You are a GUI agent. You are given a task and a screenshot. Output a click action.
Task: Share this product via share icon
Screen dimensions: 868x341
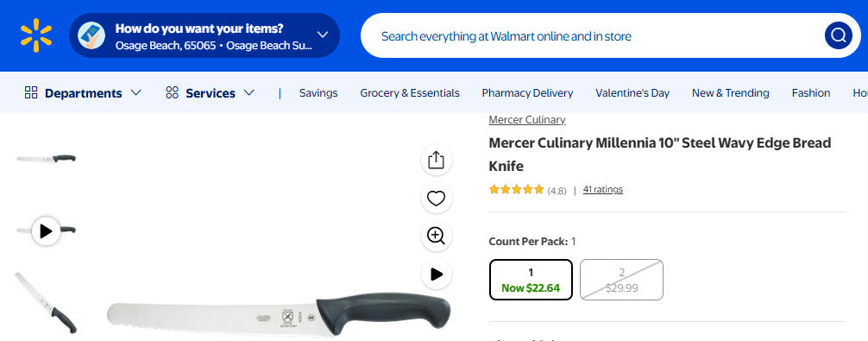(x=437, y=161)
